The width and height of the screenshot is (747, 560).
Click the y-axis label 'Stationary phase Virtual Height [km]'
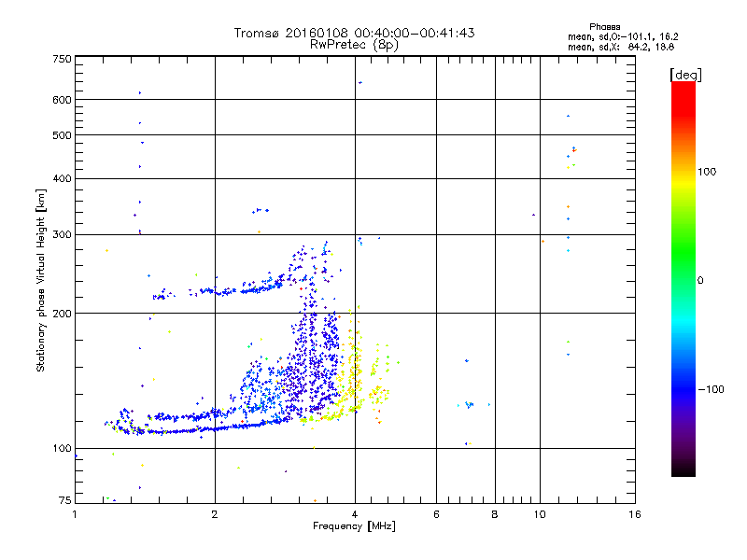(41, 281)
